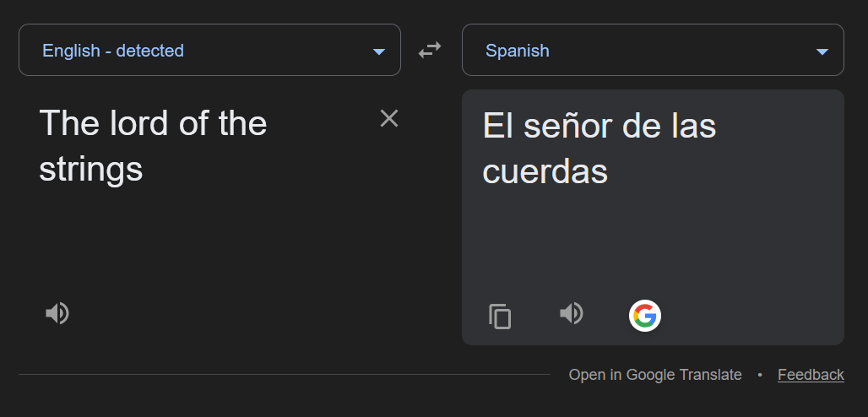Open in Google Translate
Viewport: 868px width, 417px height.
(x=654, y=375)
